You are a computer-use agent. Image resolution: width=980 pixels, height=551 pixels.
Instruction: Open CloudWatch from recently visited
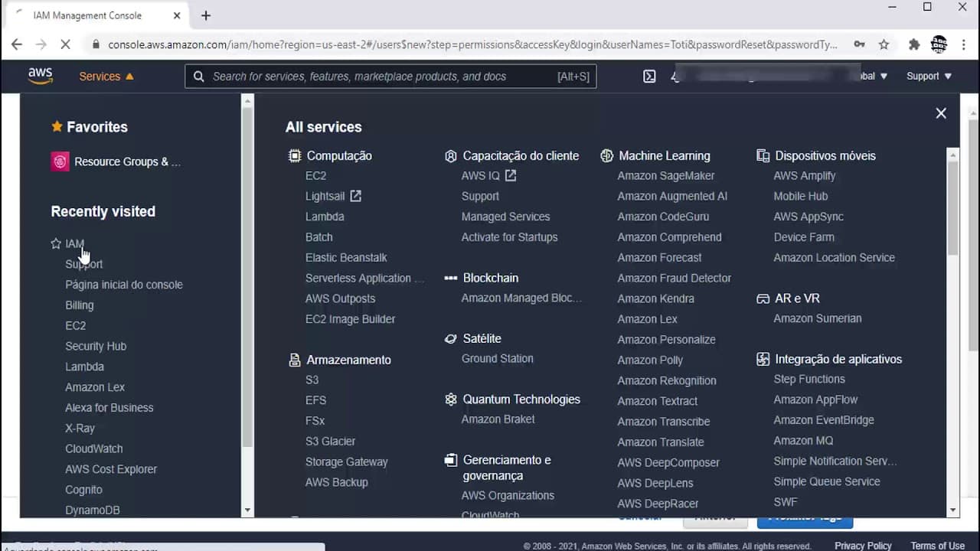94,448
